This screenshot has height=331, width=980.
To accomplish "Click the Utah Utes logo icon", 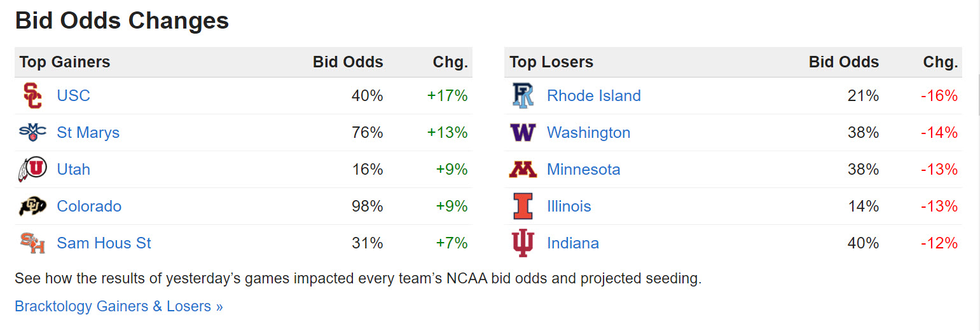I will point(32,170).
